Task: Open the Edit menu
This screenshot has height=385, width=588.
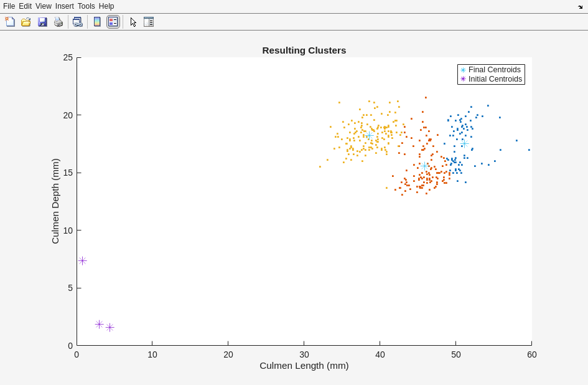Action: (25, 6)
